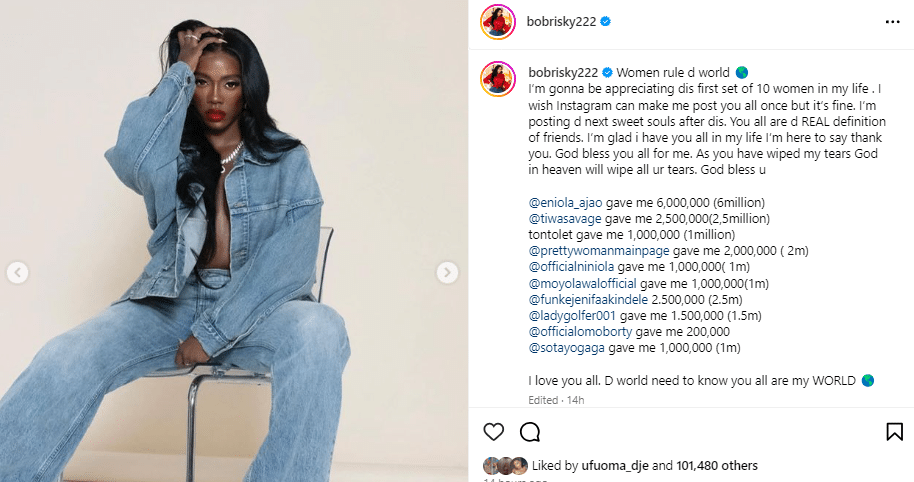Save post with bookmark icon
914x482 pixels.
coord(895,432)
